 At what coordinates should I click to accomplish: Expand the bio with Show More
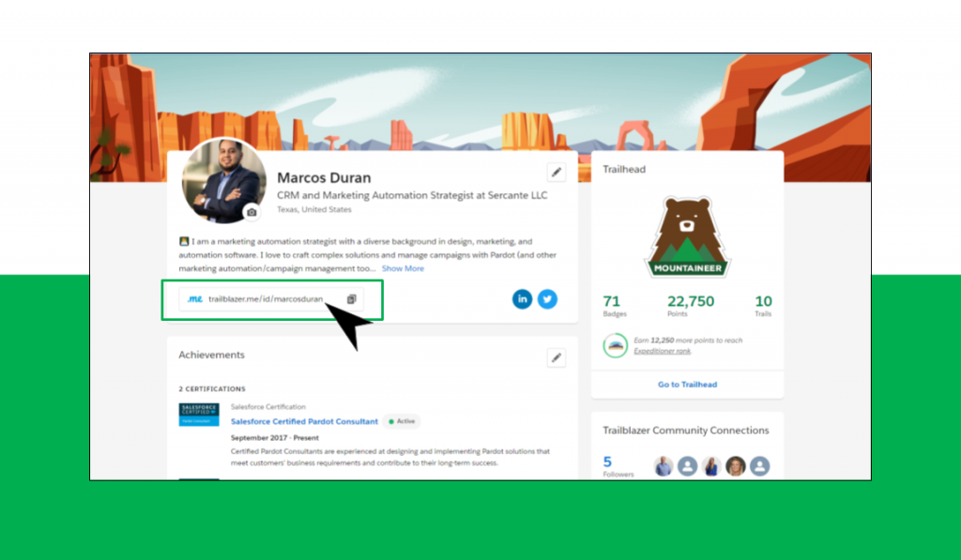coord(403,268)
